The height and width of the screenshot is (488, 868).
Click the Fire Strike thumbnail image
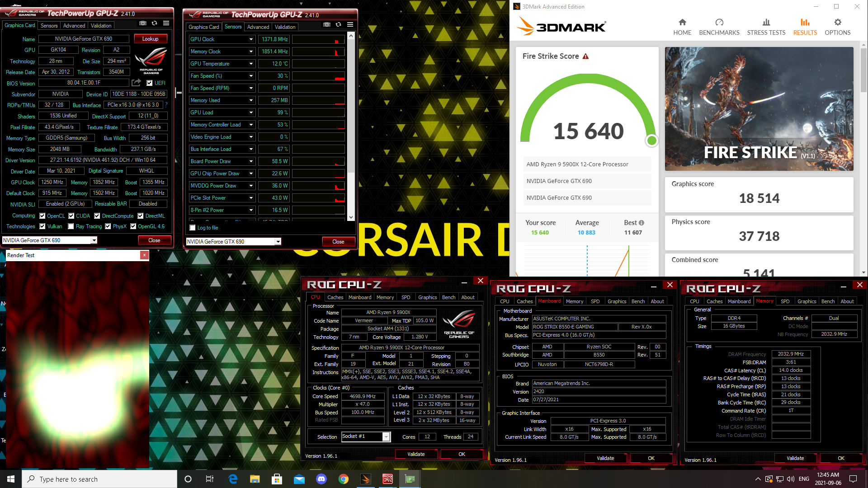click(759, 109)
